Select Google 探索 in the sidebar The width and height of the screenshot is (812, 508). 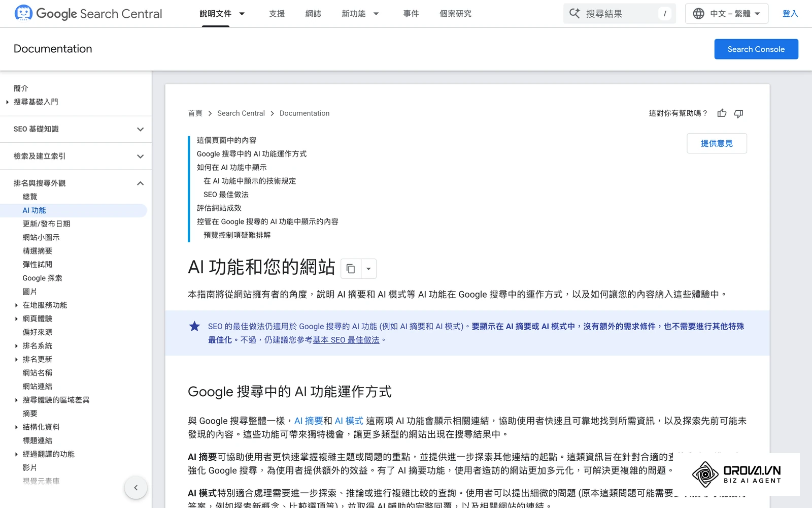[43, 278]
